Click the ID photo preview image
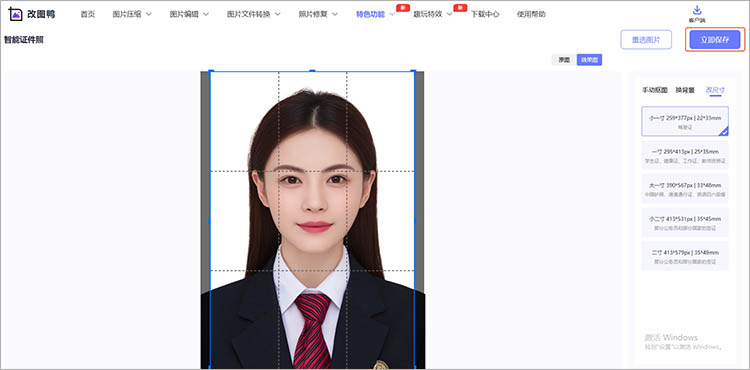This screenshot has width=750, height=370. [312, 220]
